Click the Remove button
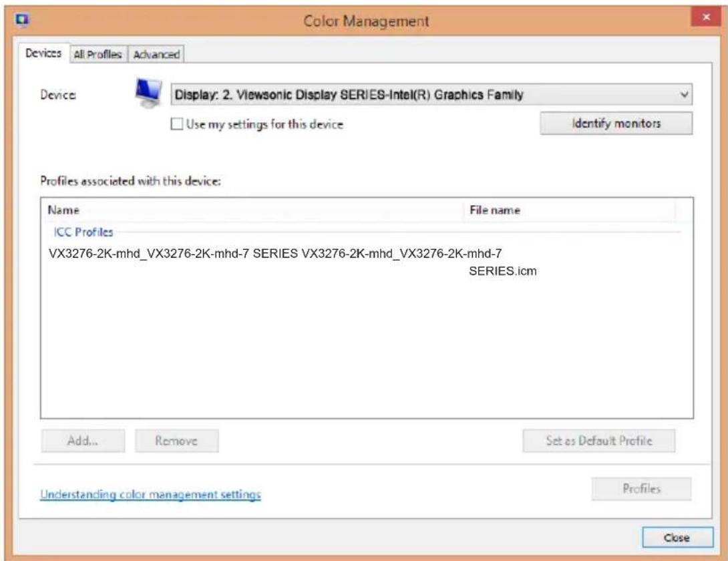Viewport: 728px width, 561px height. (x=176, y=441)
